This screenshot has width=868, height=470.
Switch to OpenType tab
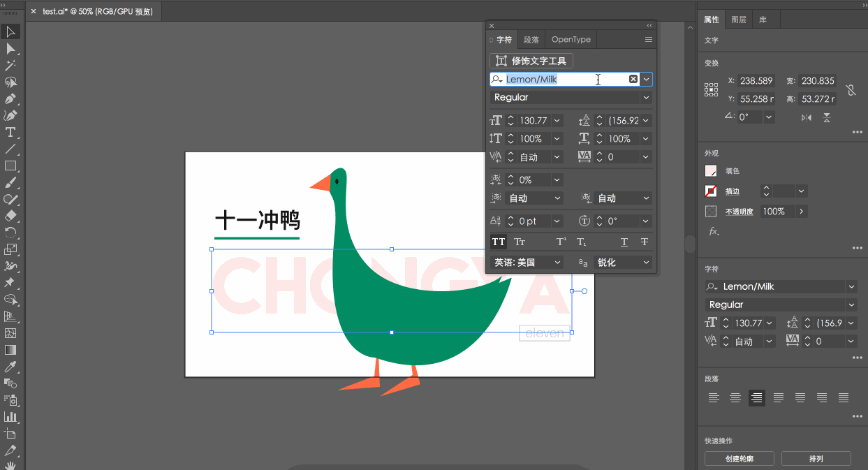(571, 40)
